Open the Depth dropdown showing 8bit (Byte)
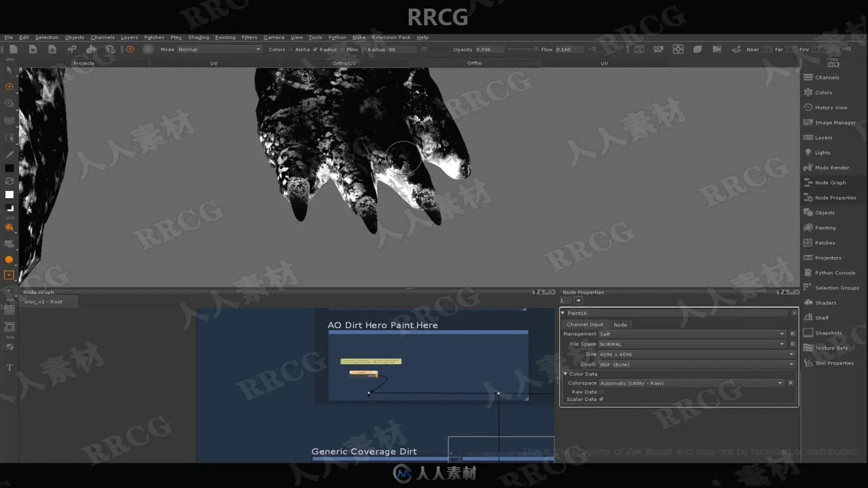The image size is (868, 488). click(696, 365)
